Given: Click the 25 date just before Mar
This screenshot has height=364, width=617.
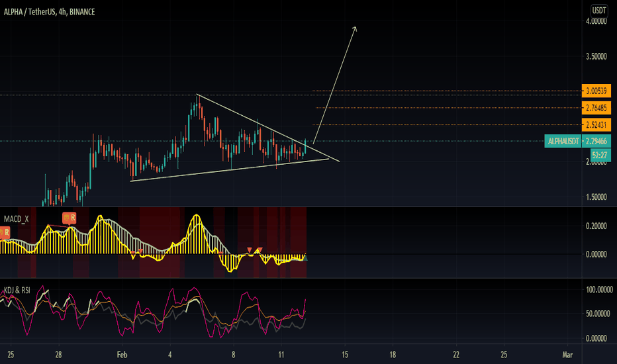Looking at the screenshot, I should (x=504, y=355).
